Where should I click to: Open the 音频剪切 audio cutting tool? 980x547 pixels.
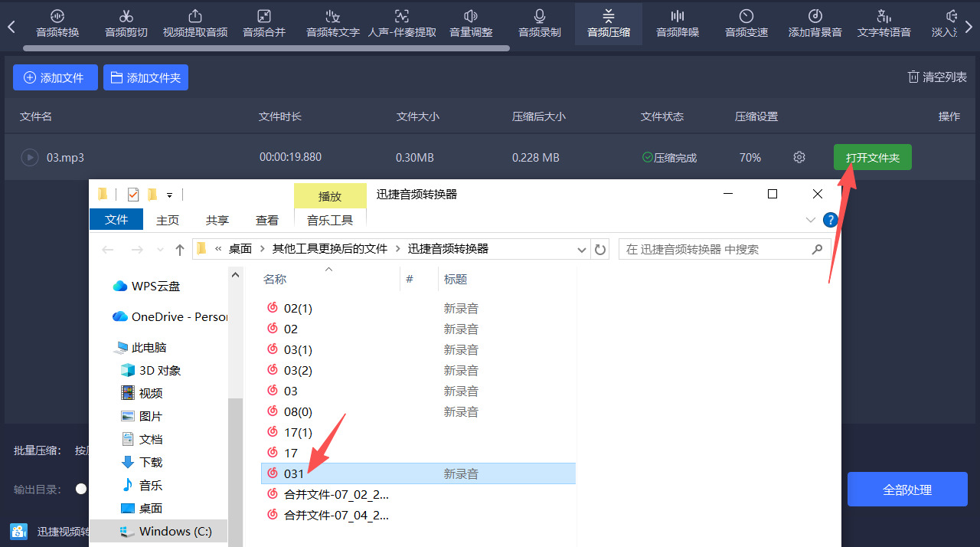tap(126, 23)
